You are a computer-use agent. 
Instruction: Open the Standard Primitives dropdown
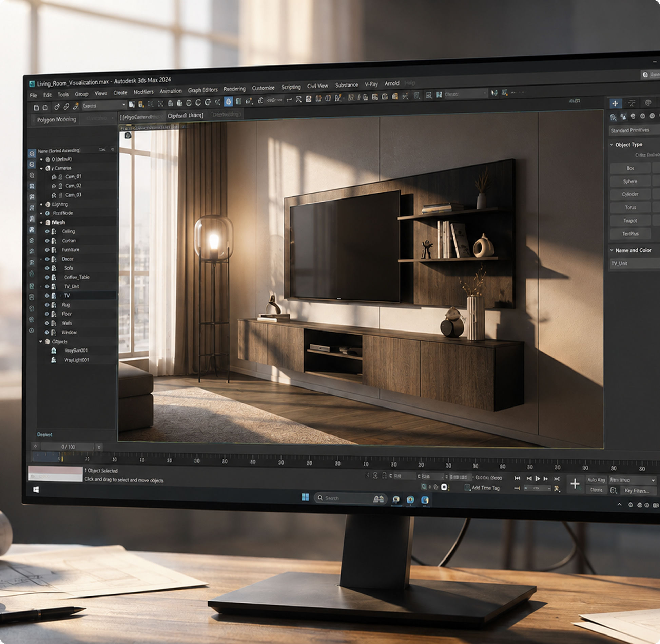(x=634, y=130)
